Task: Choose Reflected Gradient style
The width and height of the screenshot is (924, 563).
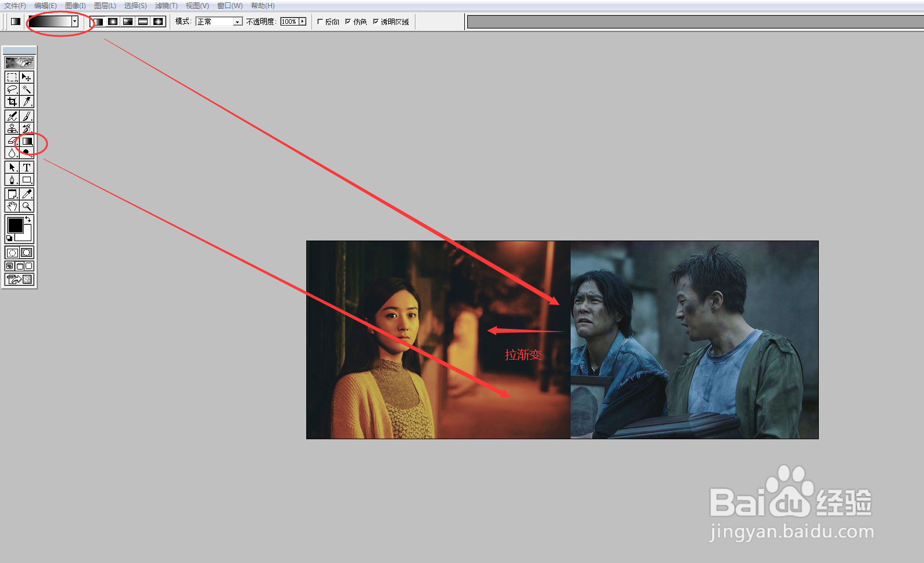Action: pos(143,21)
